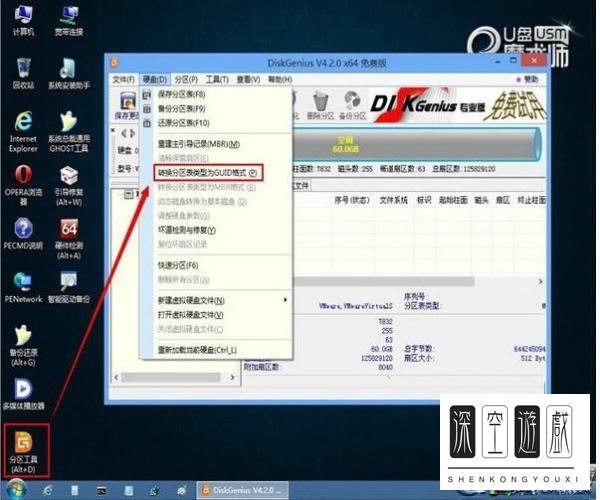Expand the disk tree node in left panel
The image size is (600, 500).
click(129, 194)
